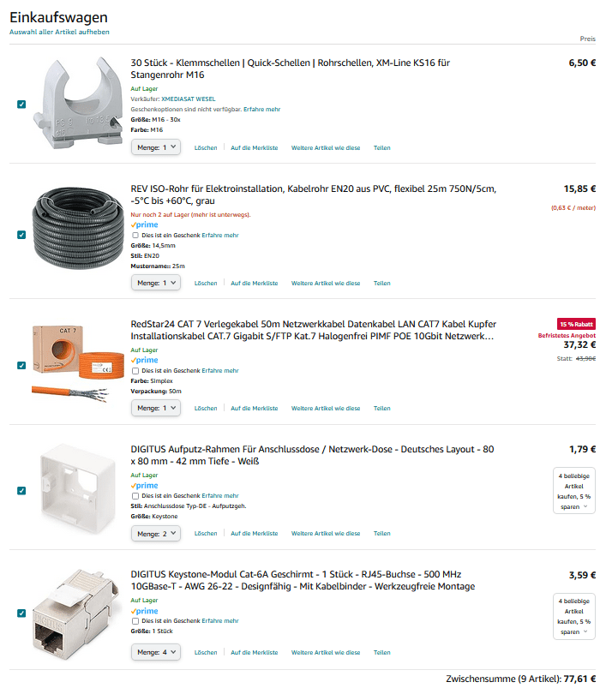Deselect the RedStar24 CAT 7 cable item
606x700 pixels.
pyautogui.click(x=21, y=365)
